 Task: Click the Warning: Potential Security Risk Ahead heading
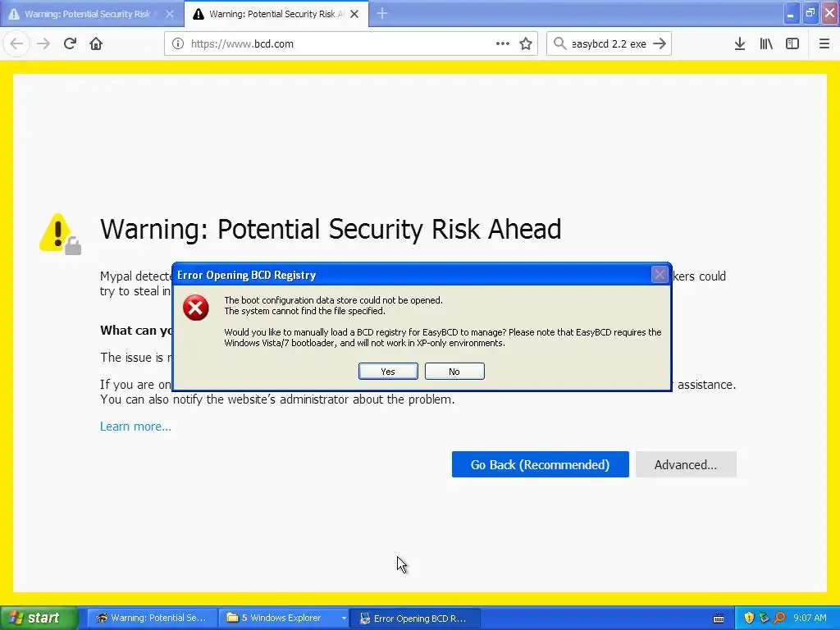[331, 230]
